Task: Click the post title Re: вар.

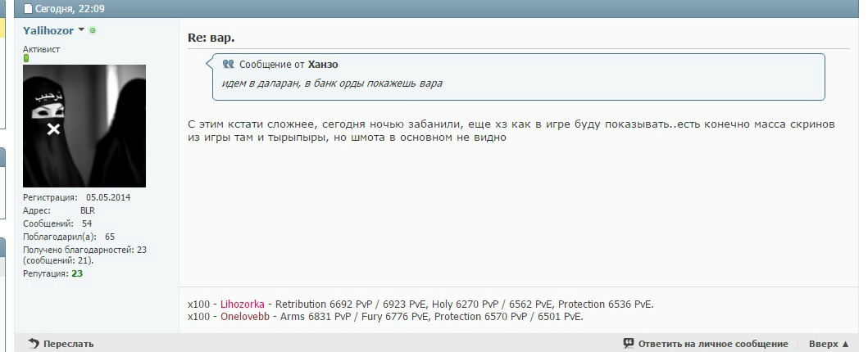Action: pos(211,38)
